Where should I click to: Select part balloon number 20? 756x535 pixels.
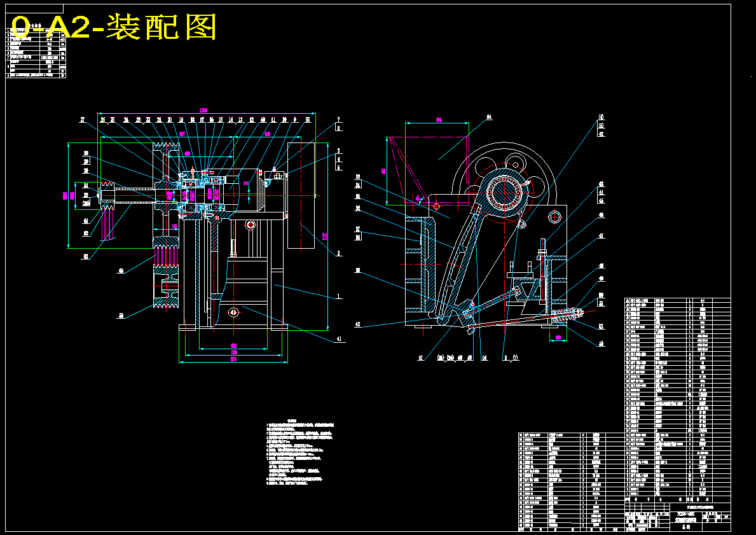[x=170, y=120]
